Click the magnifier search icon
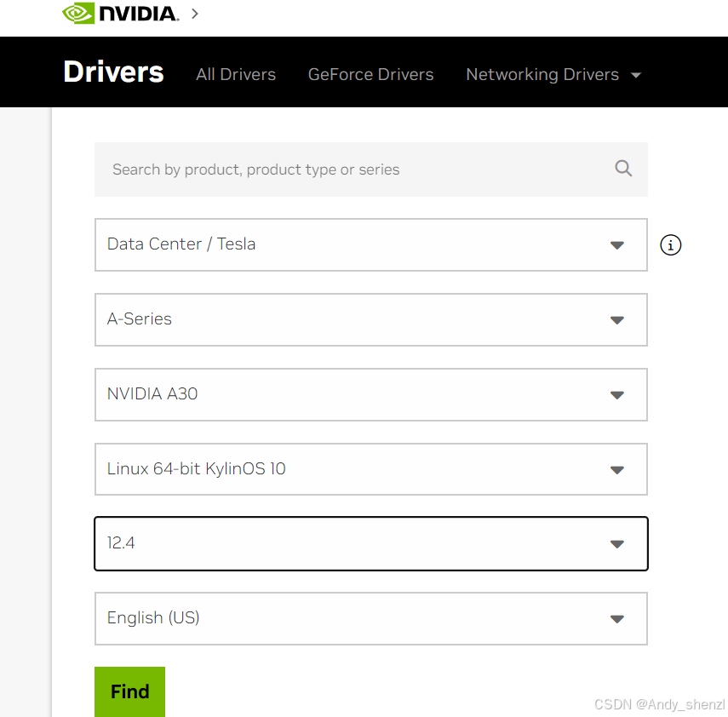The height and width of the screenshot is (717, 728). (x=623, y=168)
